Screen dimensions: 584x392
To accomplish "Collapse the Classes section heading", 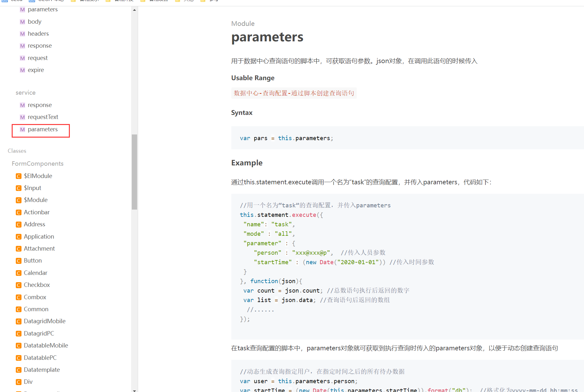I will (17, 151).
